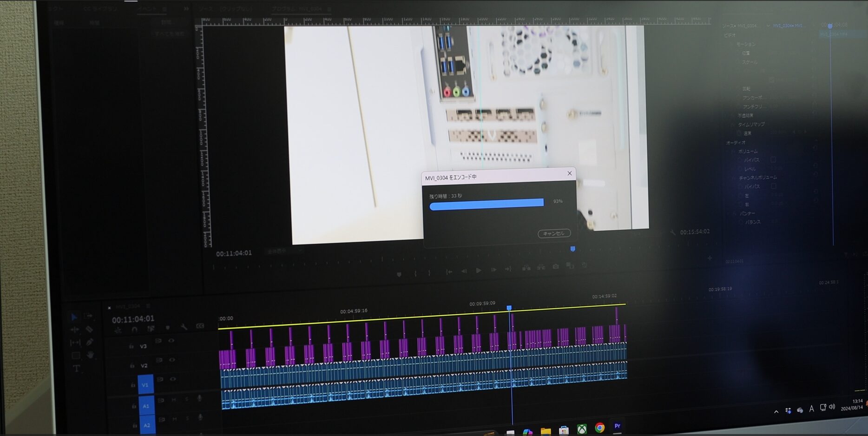Add marker in Program monitor
Screen dimensions: 868x436
[x=399, y=274]
